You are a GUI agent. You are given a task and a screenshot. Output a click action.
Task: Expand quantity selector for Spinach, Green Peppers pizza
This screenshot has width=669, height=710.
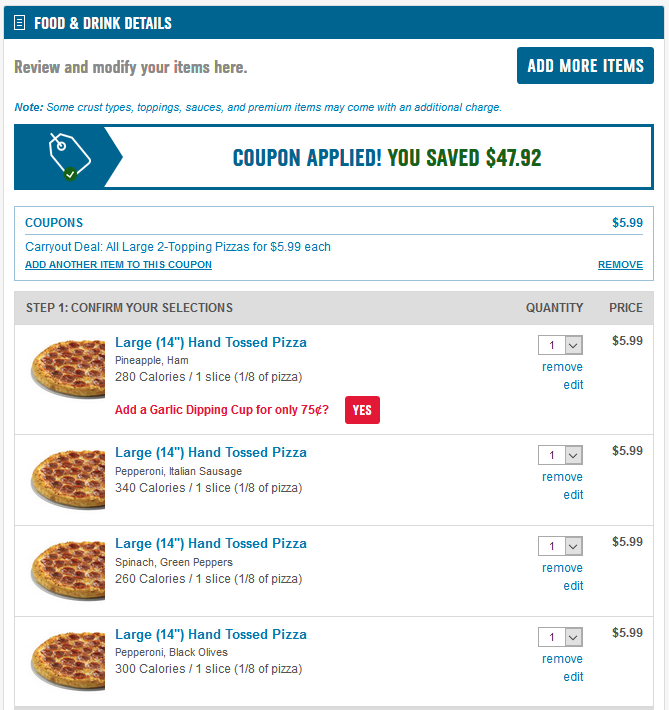pyautogui.click(x=560, y=546)
